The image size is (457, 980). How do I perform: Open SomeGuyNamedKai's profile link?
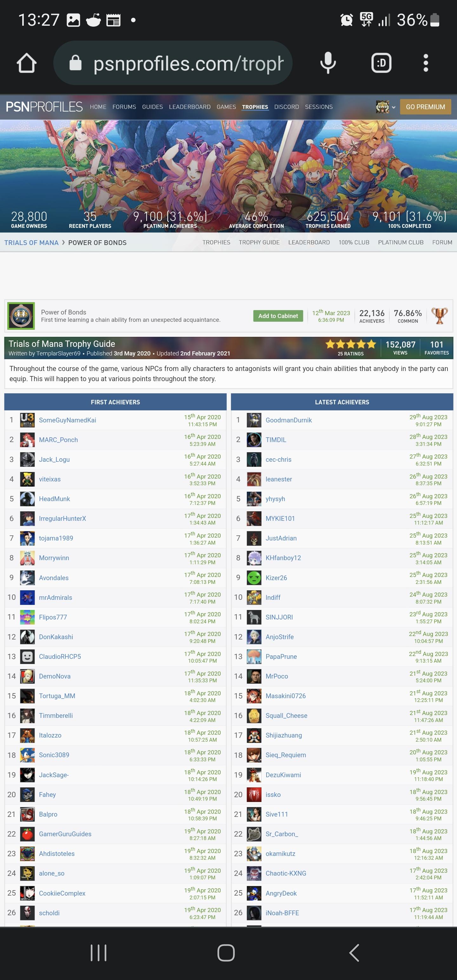coord(67,420)
